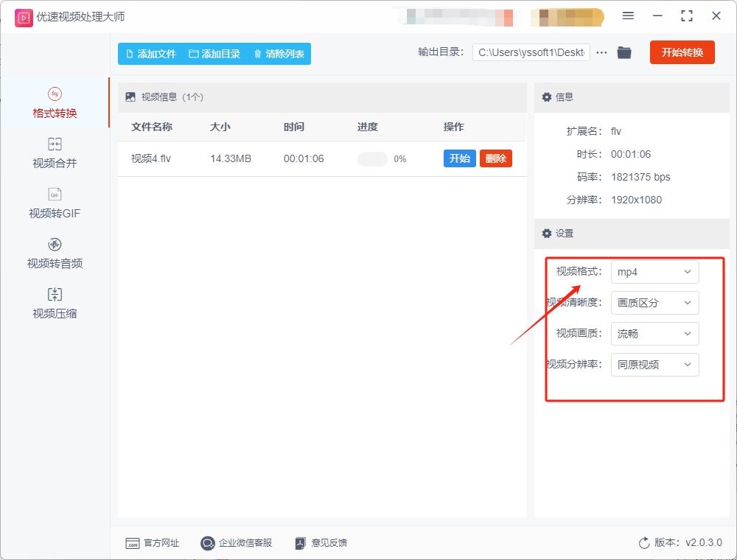The height and width of the screenshot is (560, 737).
Task: Open 意见反馈 feedback link at bottom
Action: pos(321,542)
